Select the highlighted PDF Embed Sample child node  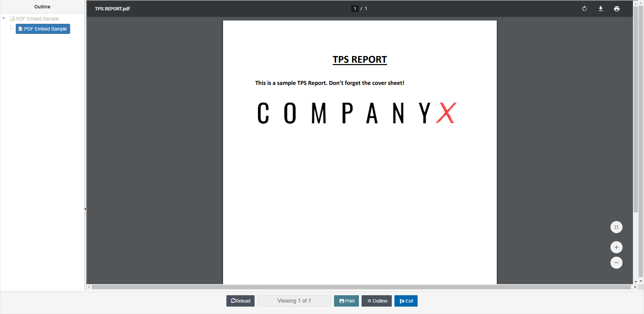click(43, 29)
